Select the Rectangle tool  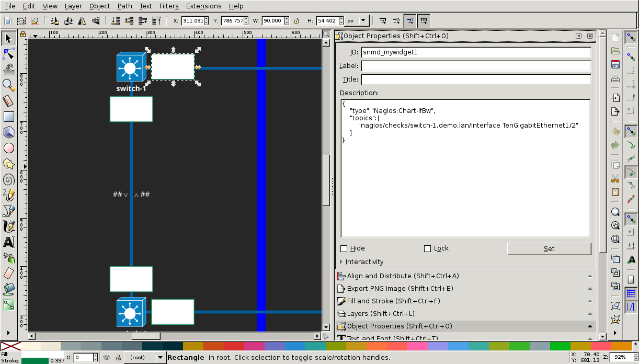pyautogui.click(x=8, y=116)
